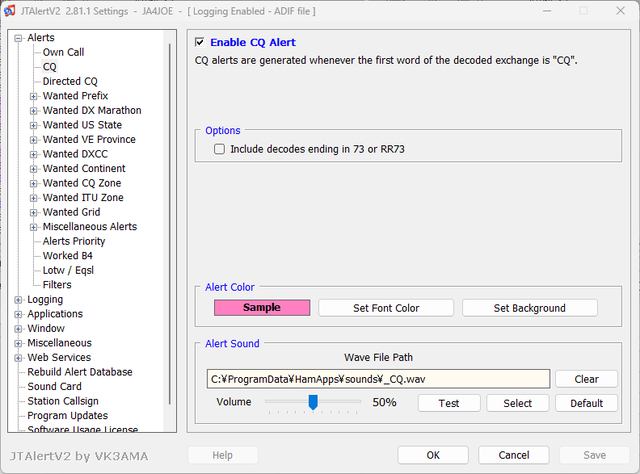Open the Directed CQ settings
This screenshot has height=474, width=640.
pos(70,81)
